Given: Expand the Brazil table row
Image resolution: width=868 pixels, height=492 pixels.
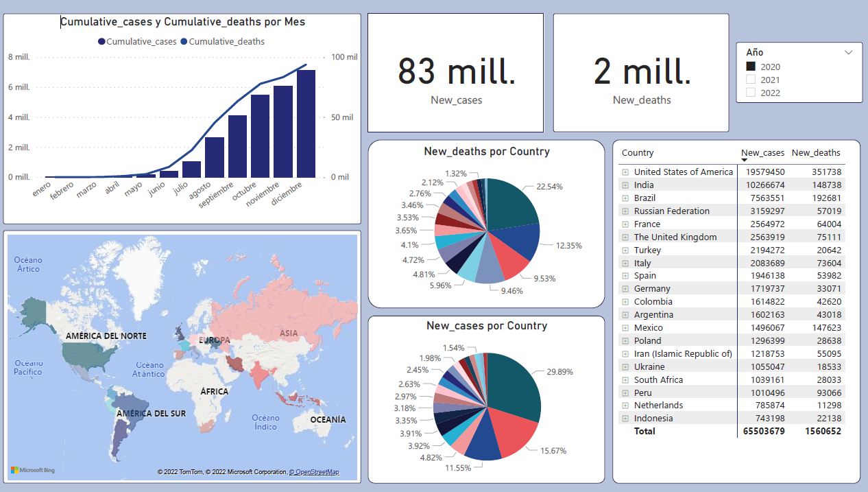Looking at the screenshot, I should click(625, 198).
